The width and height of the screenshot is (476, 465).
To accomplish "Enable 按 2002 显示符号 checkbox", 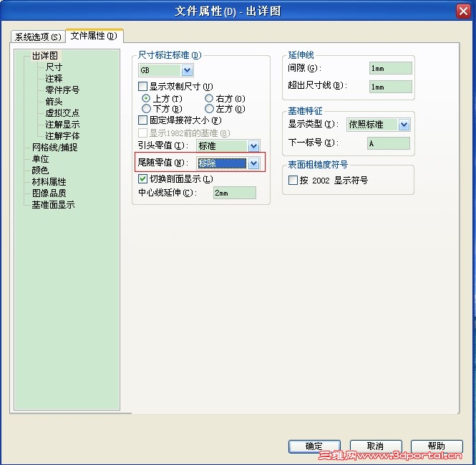I will [x=293, y=181].
